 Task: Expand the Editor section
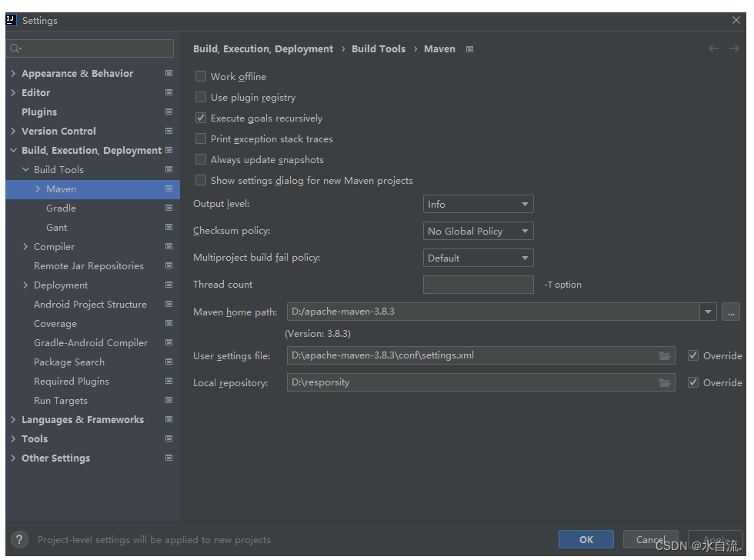[13, 92]
